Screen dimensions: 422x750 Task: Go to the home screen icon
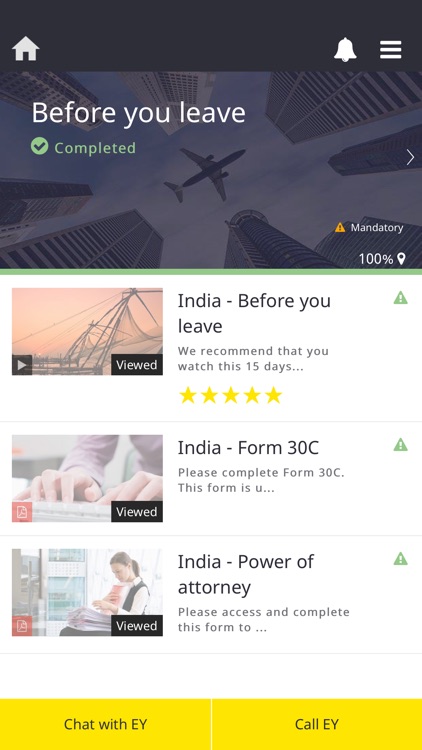[x=25, y=49]
